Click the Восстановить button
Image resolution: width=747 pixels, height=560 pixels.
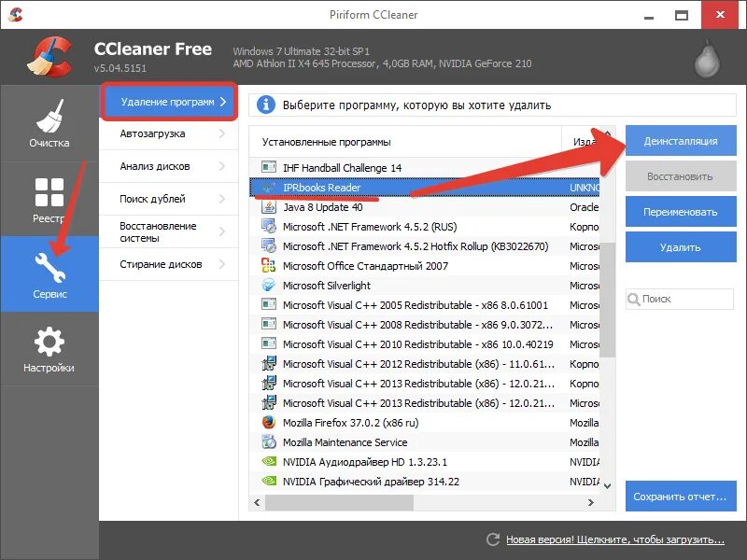(x=681, y=176)
